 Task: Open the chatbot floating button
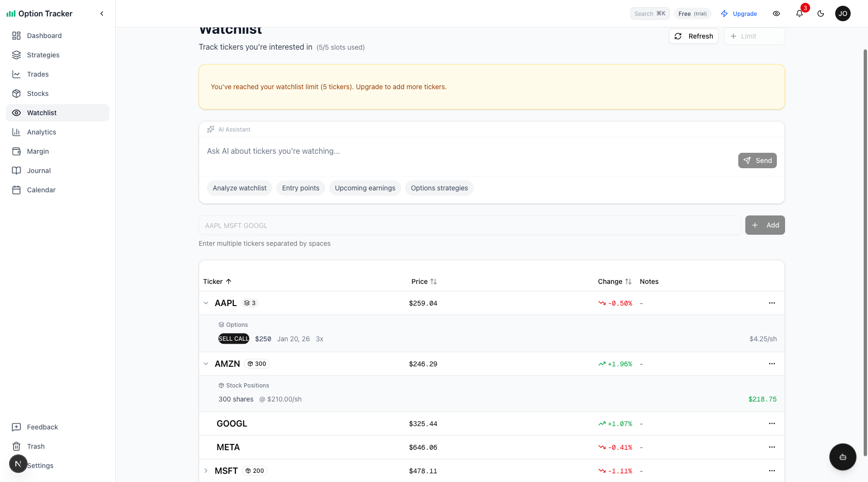(842, 457)
